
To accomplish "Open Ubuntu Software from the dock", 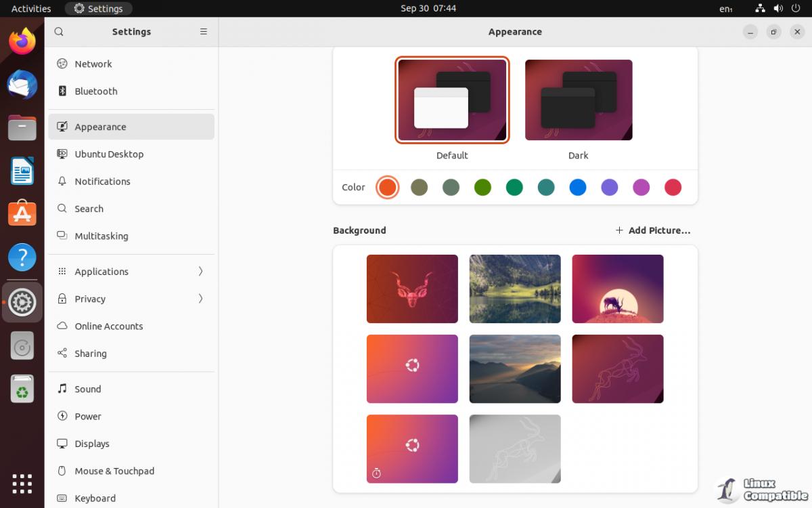I will [22, 214].
